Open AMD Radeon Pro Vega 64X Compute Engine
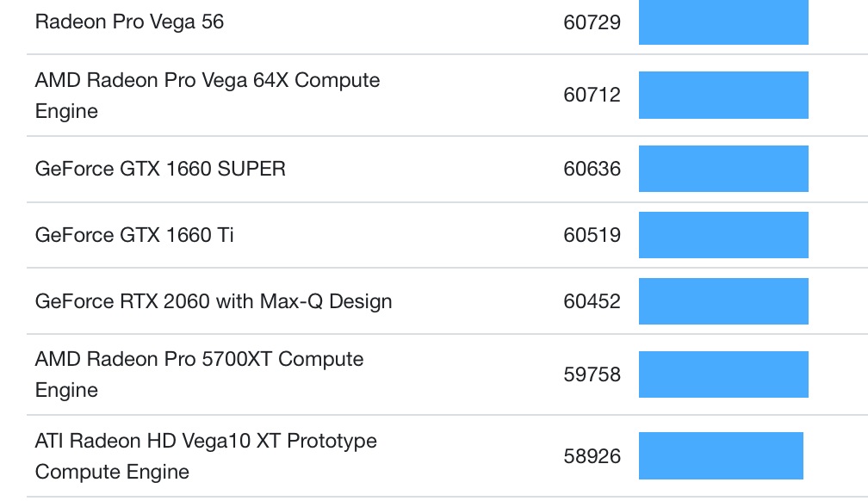868x501 pixels. tap(207, 95)
